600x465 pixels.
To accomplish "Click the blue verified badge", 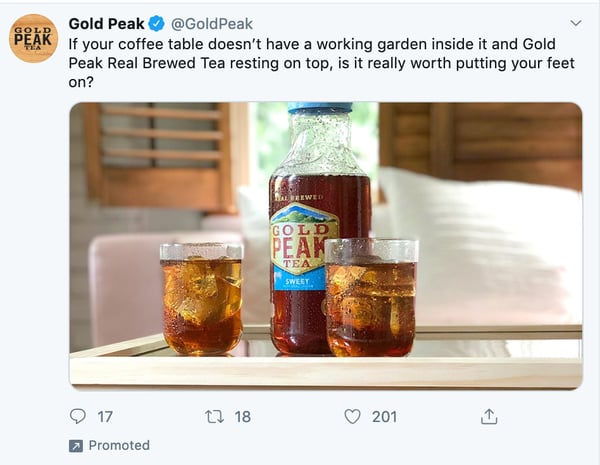I will click(x=157, y=23).
